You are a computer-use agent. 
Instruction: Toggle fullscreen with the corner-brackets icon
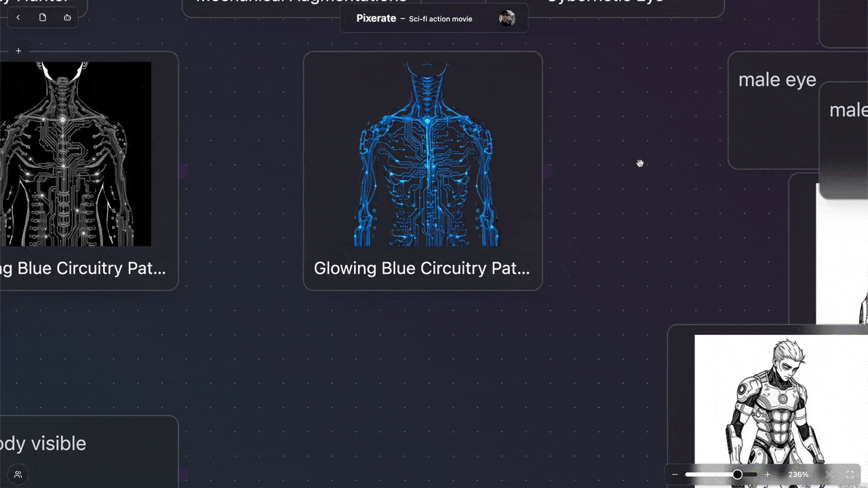(x=850, y=474)
